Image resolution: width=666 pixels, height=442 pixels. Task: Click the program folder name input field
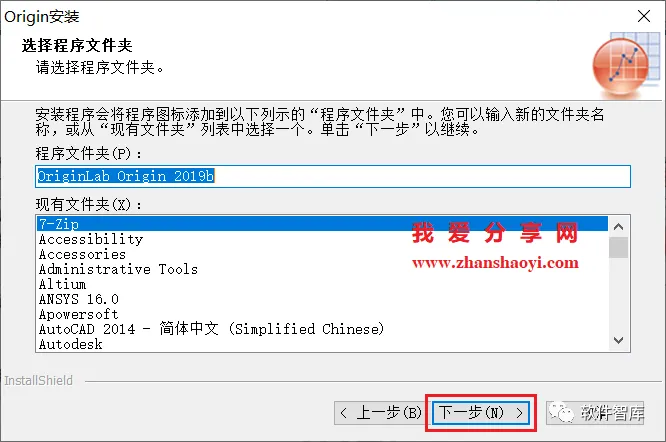pos(333,176)
